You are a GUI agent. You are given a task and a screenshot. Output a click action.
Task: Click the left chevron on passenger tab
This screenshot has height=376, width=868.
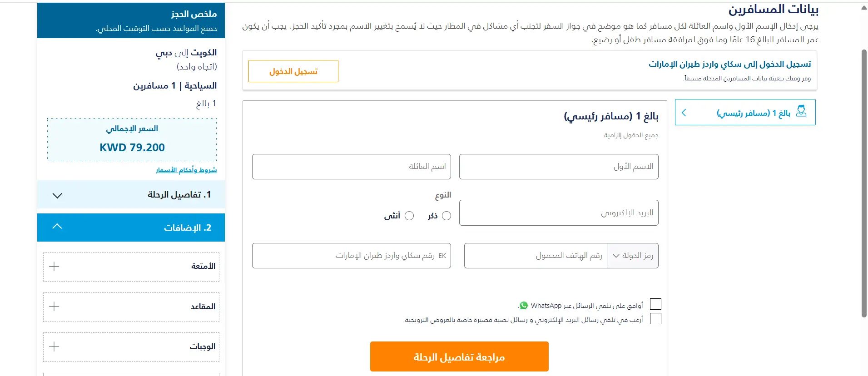(x=684, y=113)
